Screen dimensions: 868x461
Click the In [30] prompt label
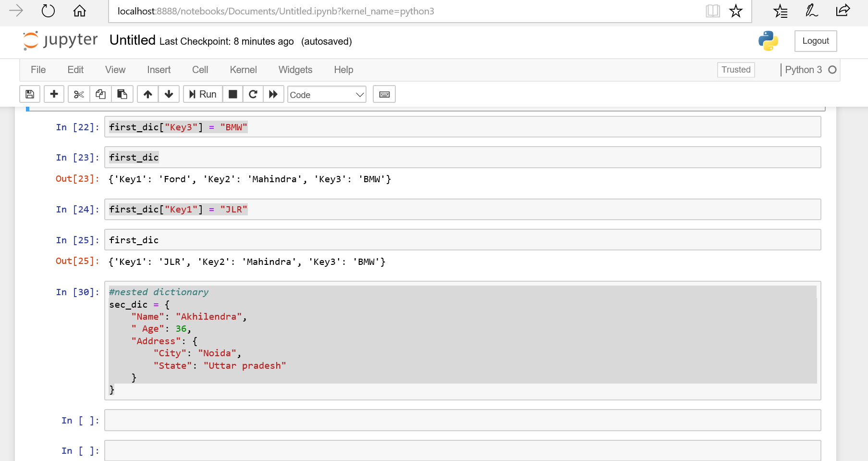coord(77,292)
